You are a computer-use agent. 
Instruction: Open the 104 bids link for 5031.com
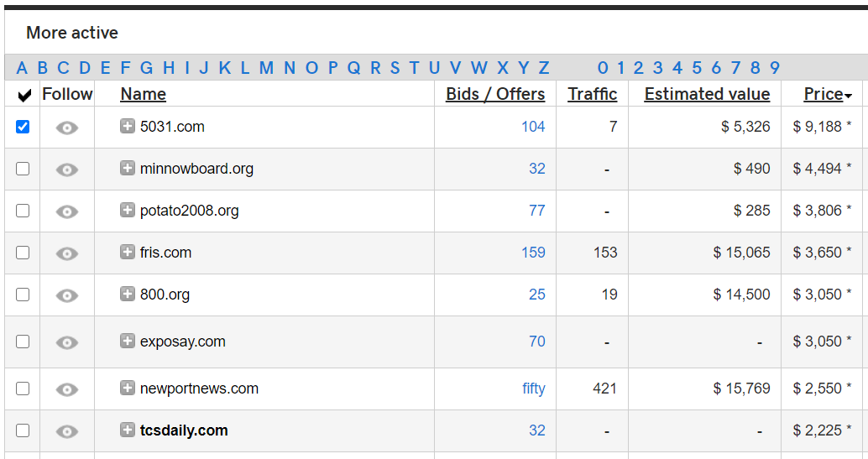pyautogui.click(x=533, y=127)
